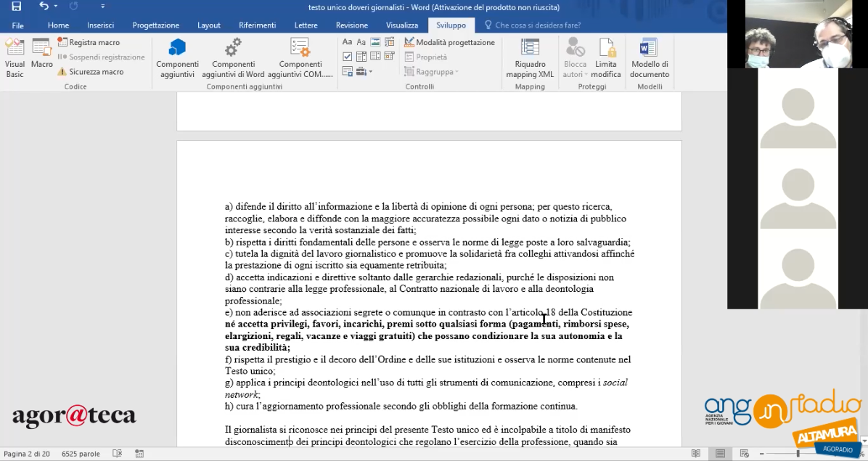Redo the last action

pyautogui.click(x=73, y=6)
